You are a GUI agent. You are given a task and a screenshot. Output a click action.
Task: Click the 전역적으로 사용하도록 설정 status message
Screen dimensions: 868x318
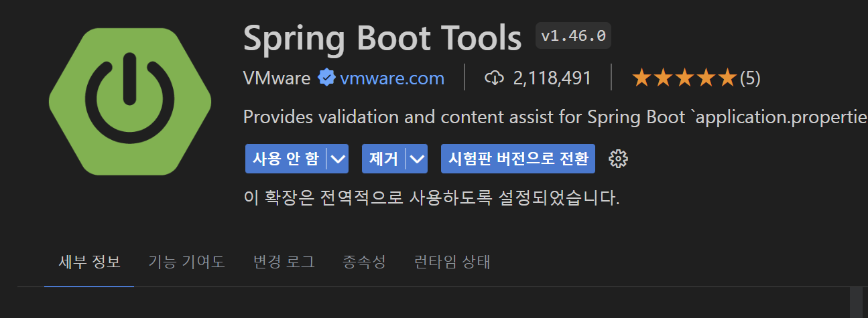(432, 198)
